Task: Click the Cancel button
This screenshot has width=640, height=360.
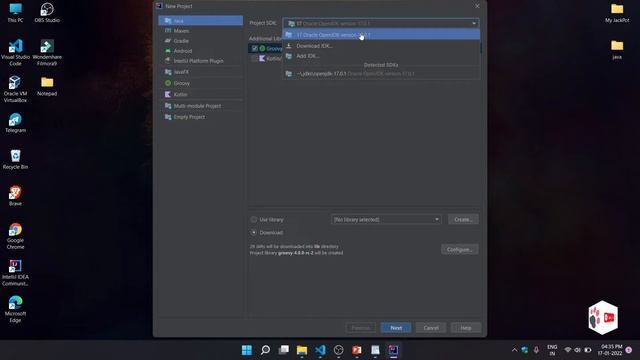Action: [x=431, y=328]
